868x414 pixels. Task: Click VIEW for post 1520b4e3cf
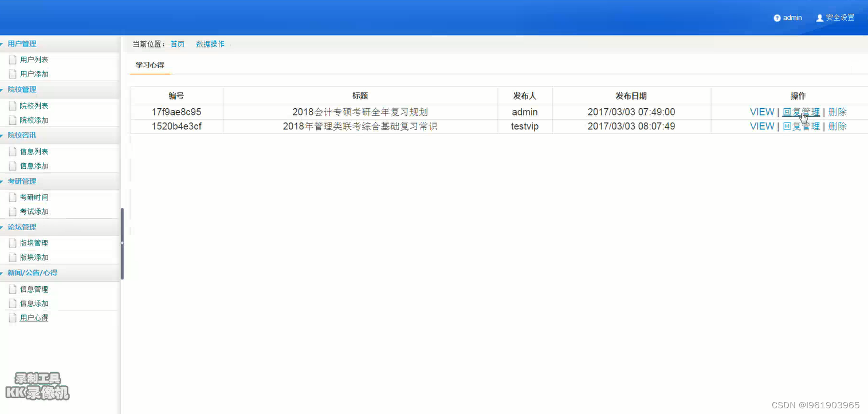(x=762, y=127)
